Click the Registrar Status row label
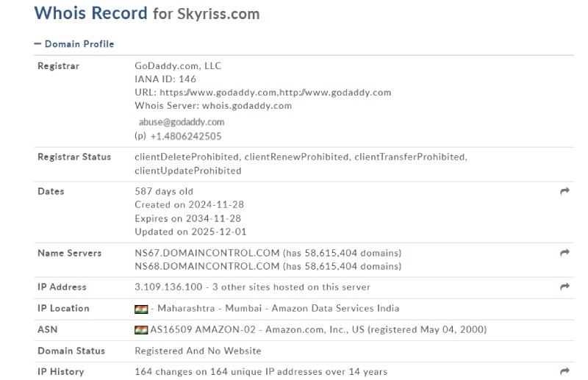The height and width of the screenshot is (380, 588). 74,157
